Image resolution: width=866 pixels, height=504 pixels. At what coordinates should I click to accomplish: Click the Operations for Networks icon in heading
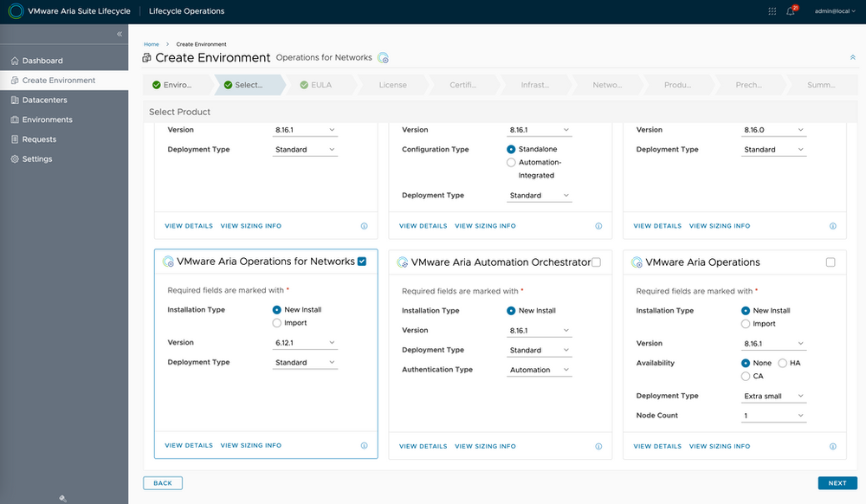384,58
